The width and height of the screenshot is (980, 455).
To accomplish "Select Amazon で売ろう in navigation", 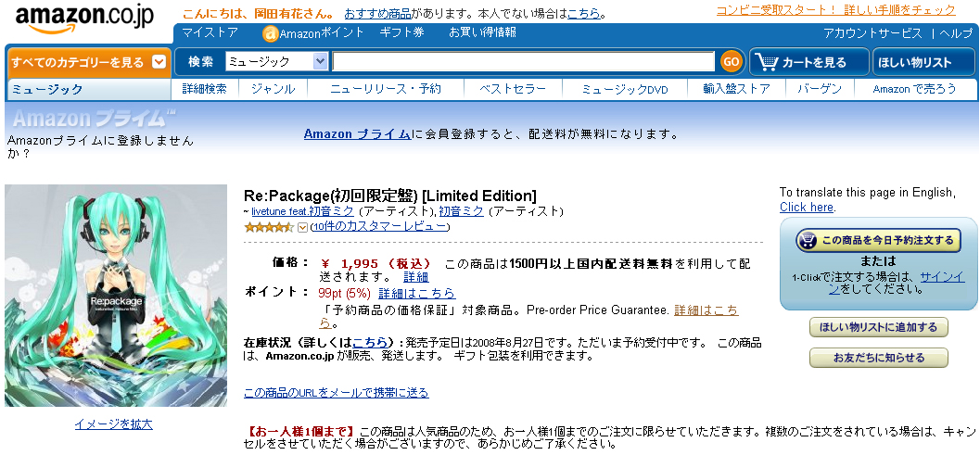I will click(x=914, y=89).
